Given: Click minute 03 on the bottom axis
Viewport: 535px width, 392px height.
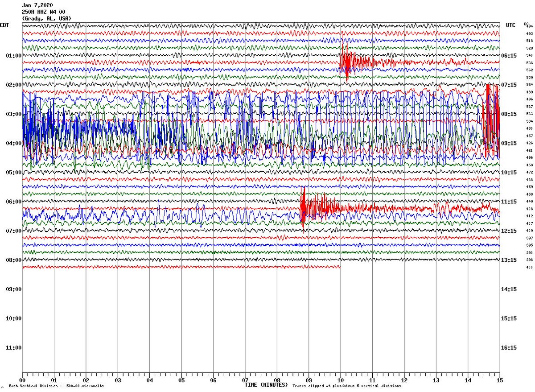Looking at the screenshot, I should point(118,380).
